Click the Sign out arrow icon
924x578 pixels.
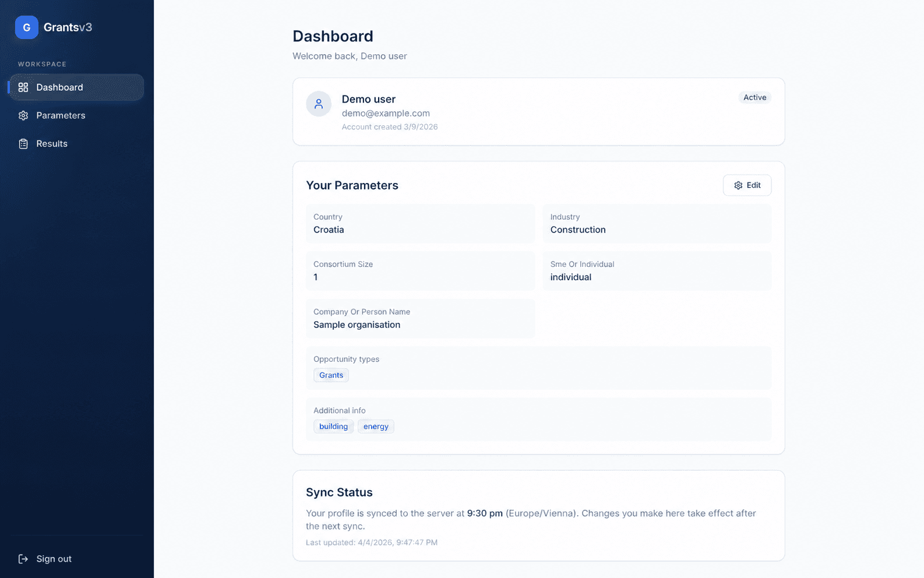(23, 559)
